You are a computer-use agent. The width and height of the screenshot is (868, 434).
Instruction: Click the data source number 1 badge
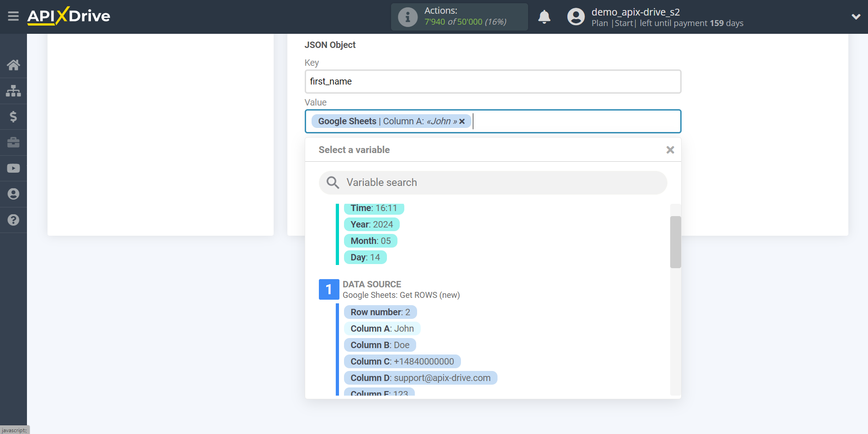pyautogui.click(x=329, y=289)
